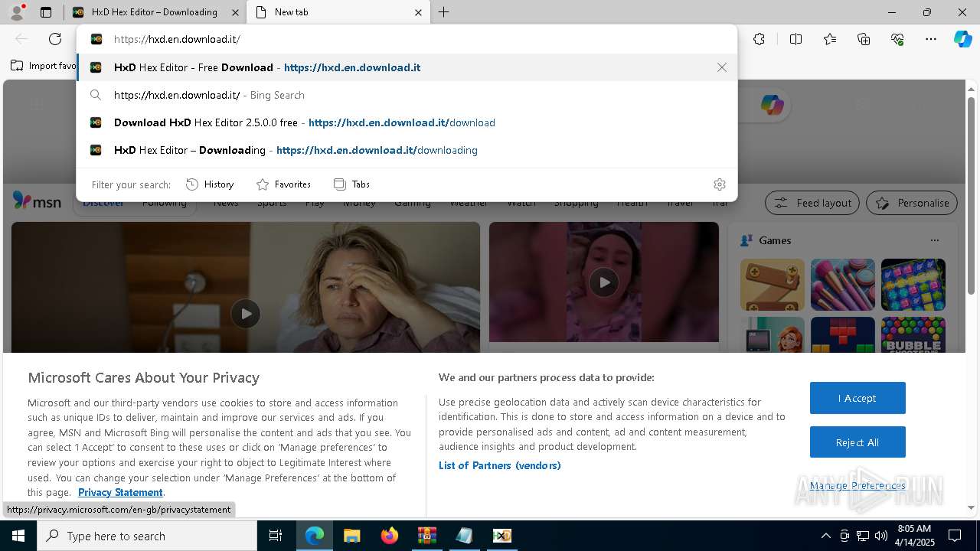This screenshot has width=980, height=551.
Task: Open the Edge profile avatar
Action: [16, 12]
